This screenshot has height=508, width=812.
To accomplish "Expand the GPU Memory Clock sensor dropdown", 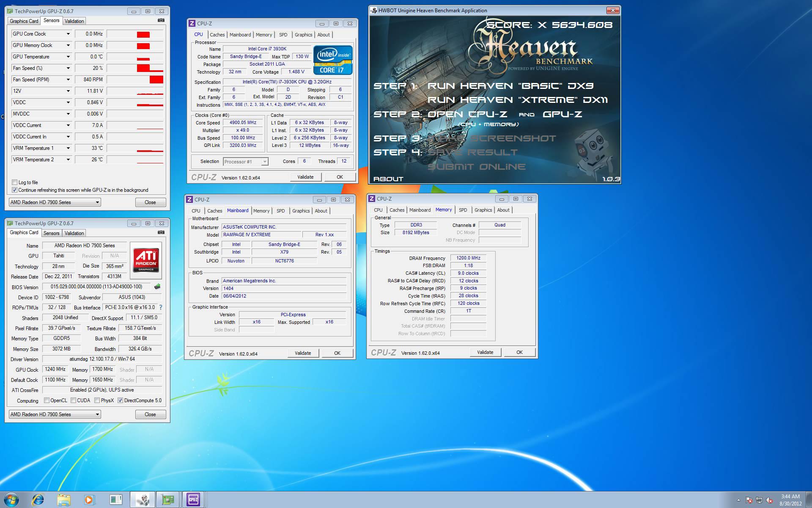I will coord(68,45).
